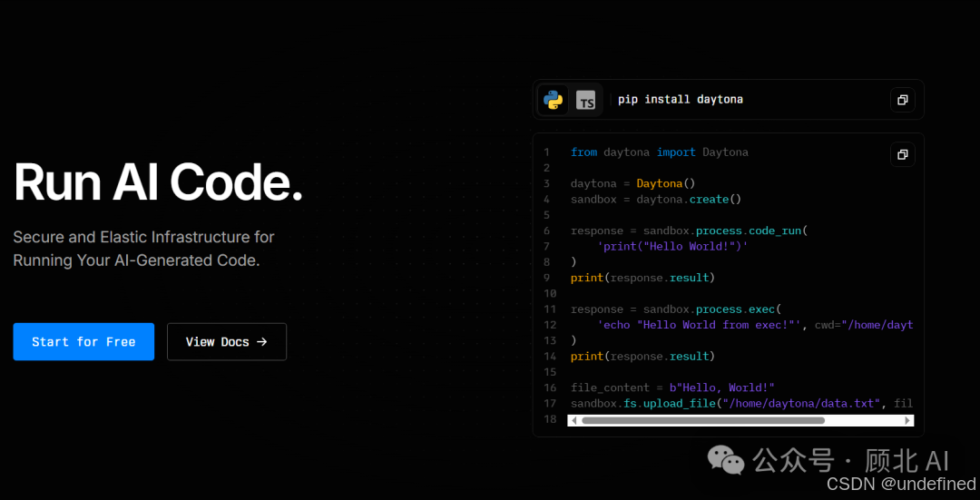Screen dimensions: 980x500
Task: Click the 'sandbox.fs.upload_file' line 17
Action: (x=742, y=403)
